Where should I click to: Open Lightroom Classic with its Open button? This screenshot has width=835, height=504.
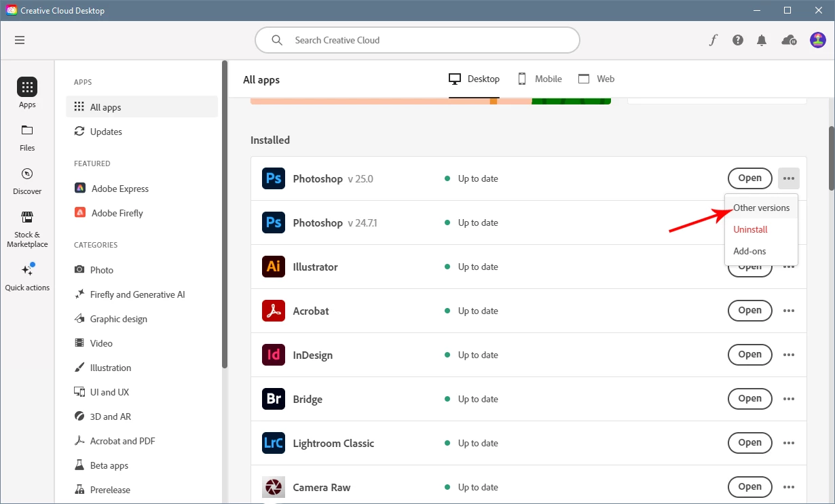tap(750, 443)
